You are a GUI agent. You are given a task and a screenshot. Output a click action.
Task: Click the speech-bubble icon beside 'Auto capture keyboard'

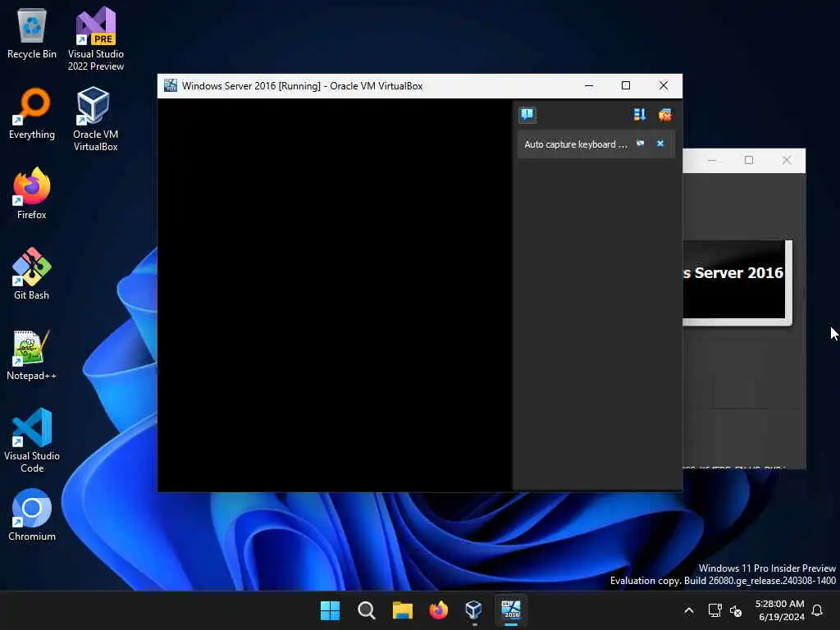point(640,144)
